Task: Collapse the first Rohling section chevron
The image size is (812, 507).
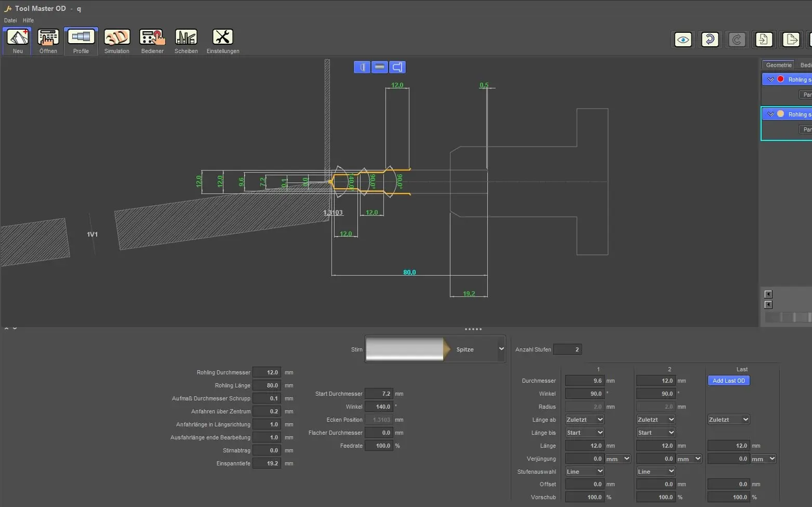Action: [x=770, y=80]
